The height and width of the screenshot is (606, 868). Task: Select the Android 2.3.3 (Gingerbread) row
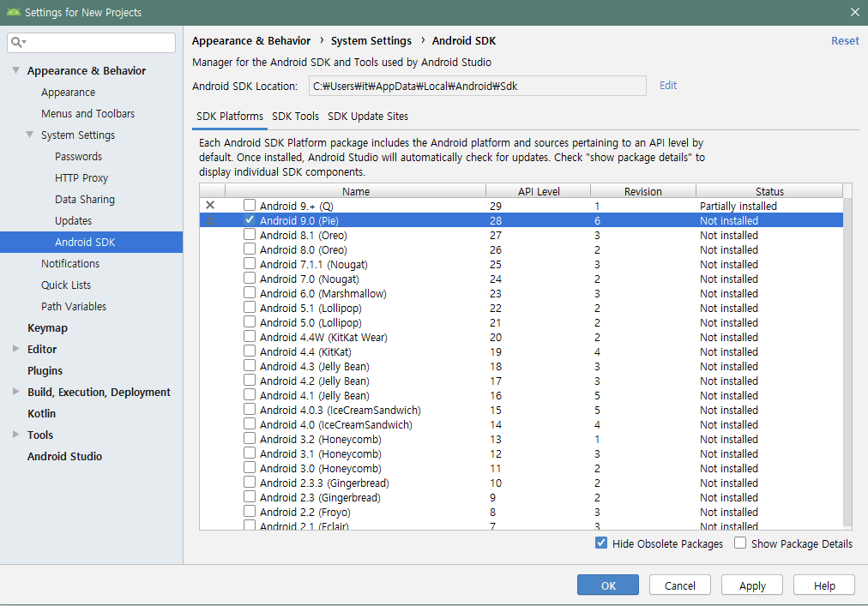[521, 483]
